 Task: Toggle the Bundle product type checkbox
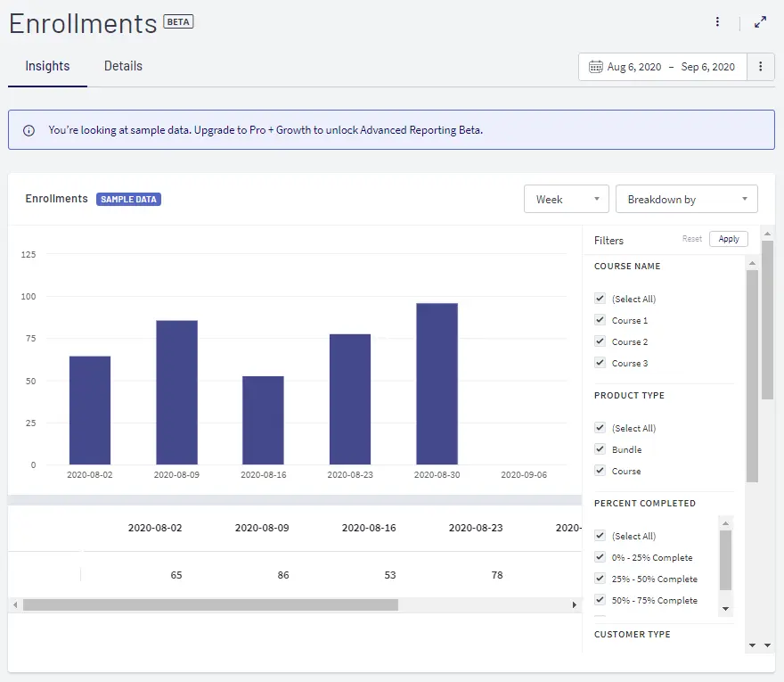click(600, 449)
